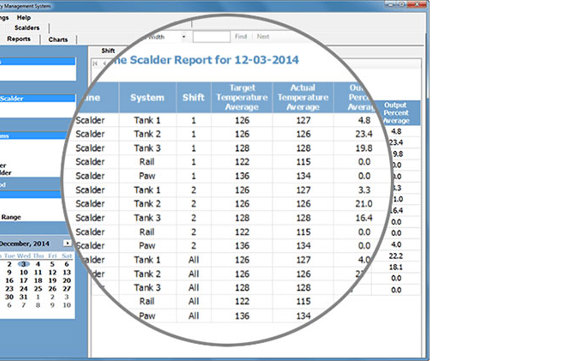Screen dimensions: 570x361
Task: Select Tank 3 cell in shift 2 row
Action: pos(147,218)
